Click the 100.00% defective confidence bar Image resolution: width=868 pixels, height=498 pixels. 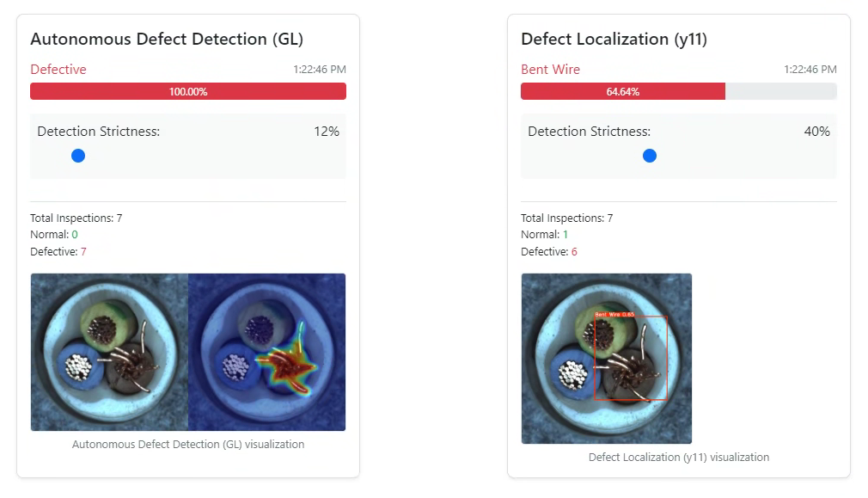188,91
